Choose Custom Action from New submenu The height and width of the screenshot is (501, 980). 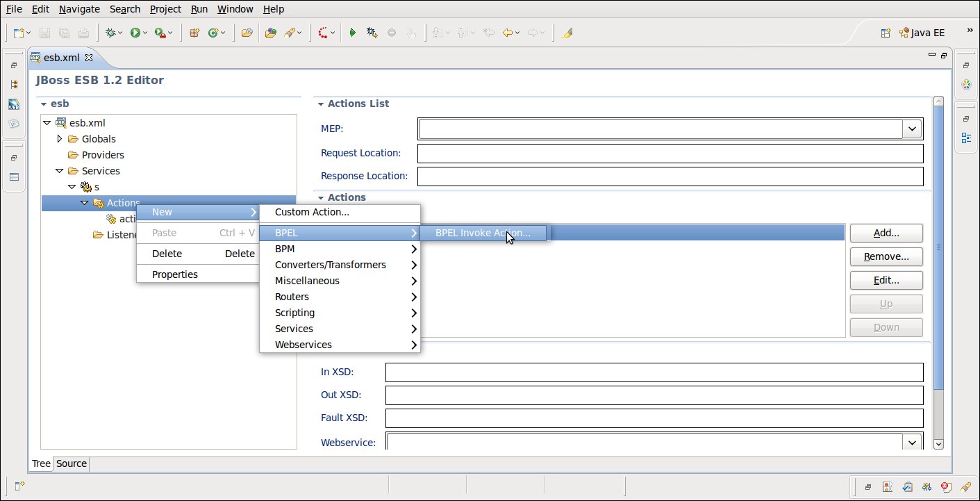pyautogui.click(x=340, y=212)
